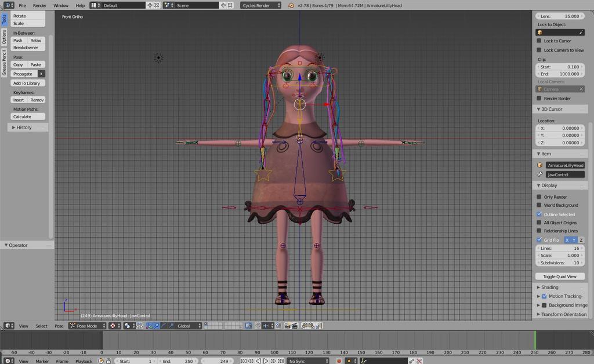Open the Help menu
This screenshot has height=364, width=594.
80,5
